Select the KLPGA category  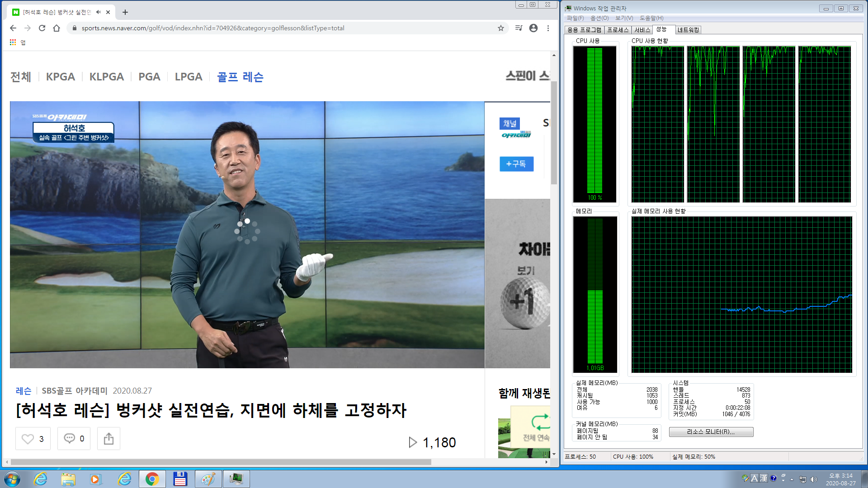tap(107, 77)
